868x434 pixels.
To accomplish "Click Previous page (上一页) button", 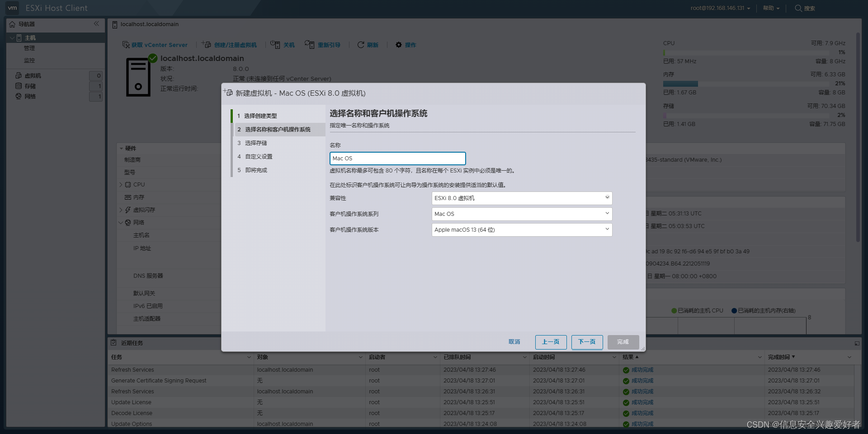I will [x=551, y=342].
